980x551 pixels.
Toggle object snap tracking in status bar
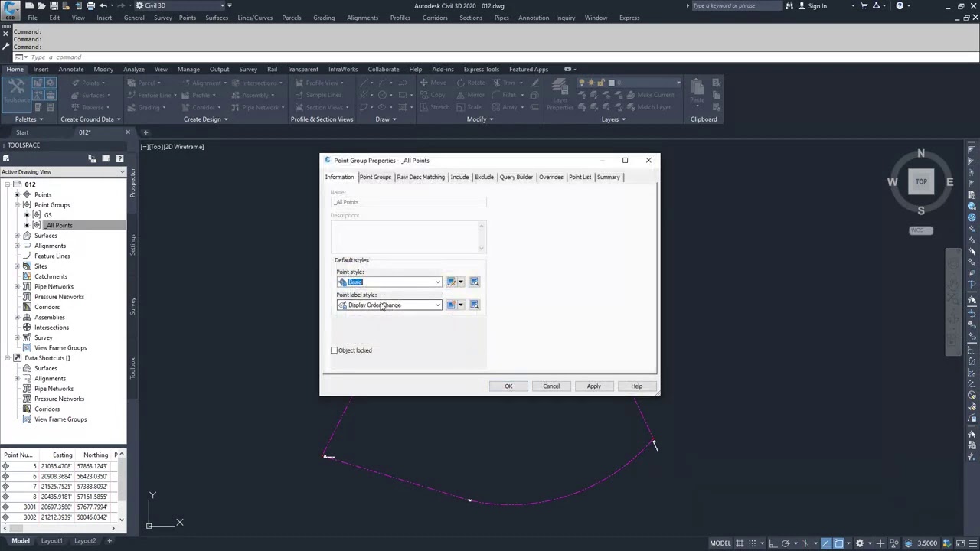point(825,543)
